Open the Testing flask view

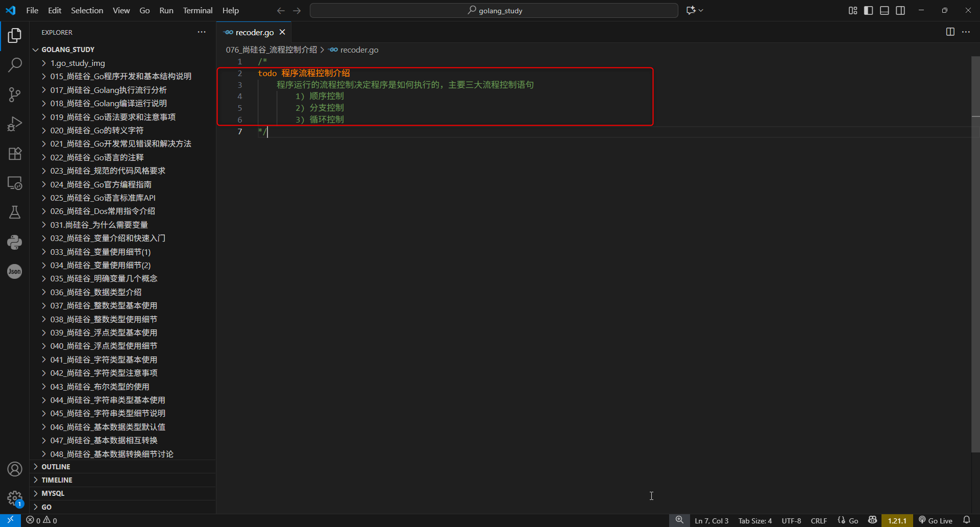15,212
